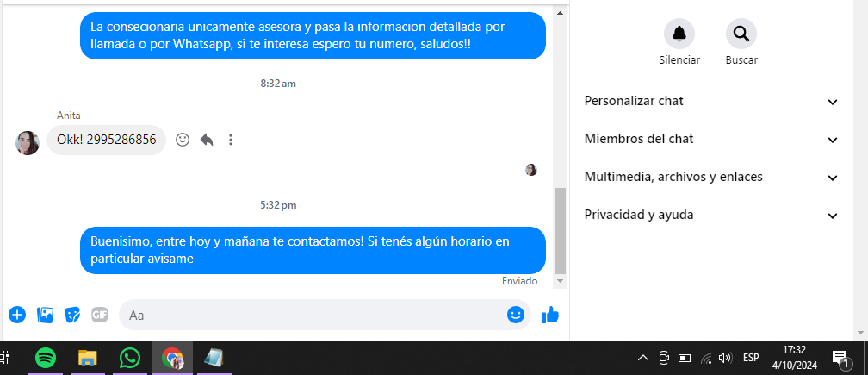Screen dimensions: 868x375
Task: Choose a sticker from the sticker icon
Action: coord(72,315)
